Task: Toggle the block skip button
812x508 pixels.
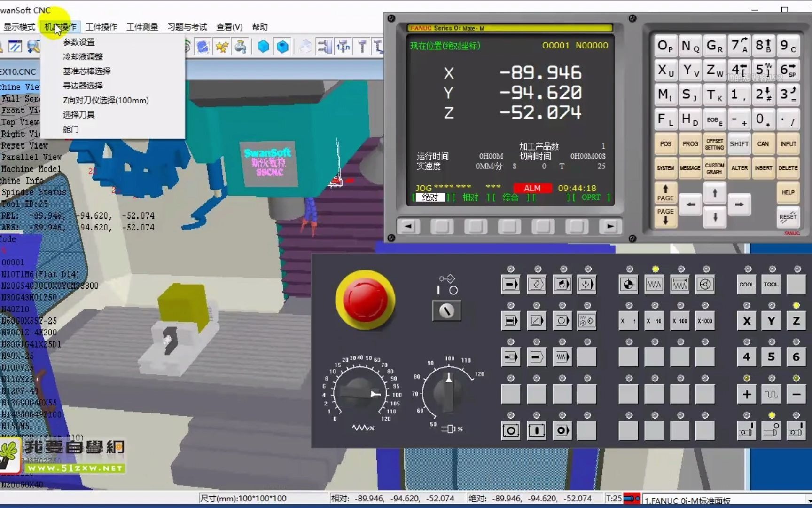Action: (x=537, y=321)
